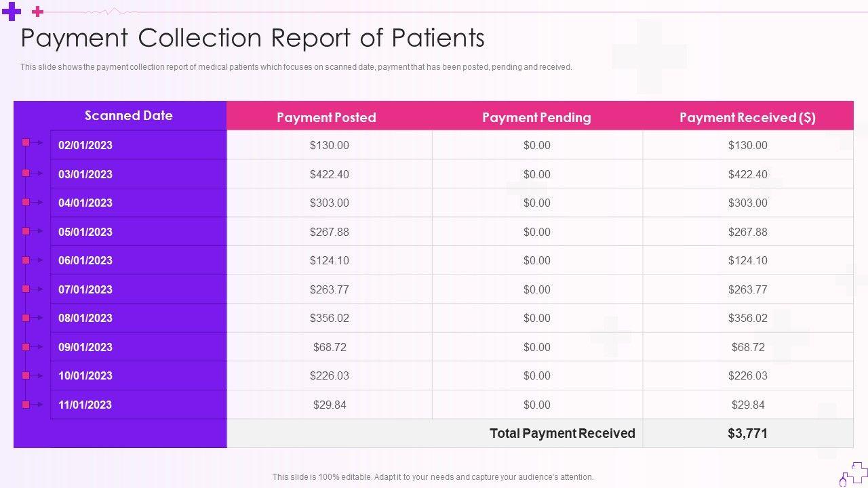
Task: Select the Payment Received ($) header
Action: (747, 117)
